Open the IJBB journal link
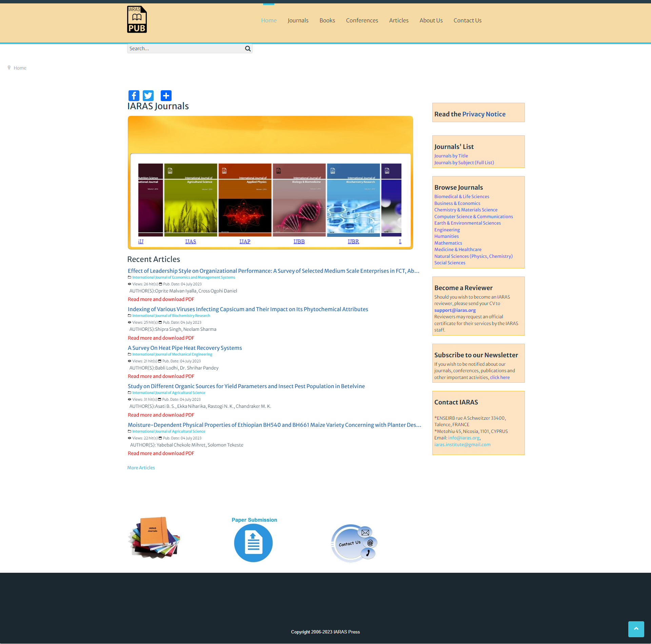 pos(299,242)
